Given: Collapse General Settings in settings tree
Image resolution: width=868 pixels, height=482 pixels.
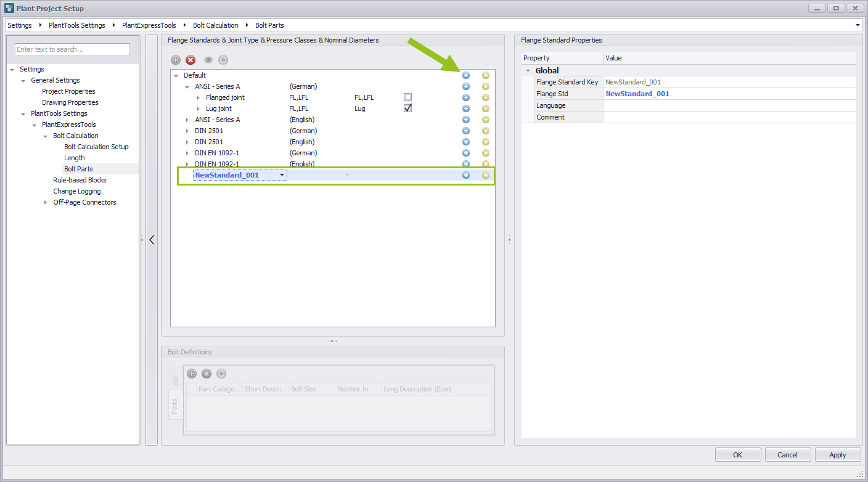Looking at the screenshot, I should click(x=23, y=81).
